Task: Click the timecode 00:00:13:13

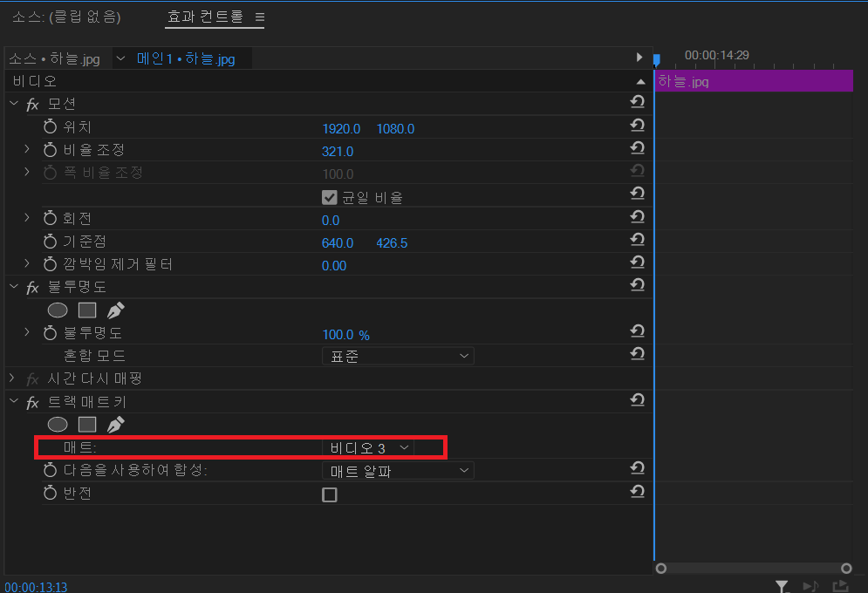Action: point(36,587)
